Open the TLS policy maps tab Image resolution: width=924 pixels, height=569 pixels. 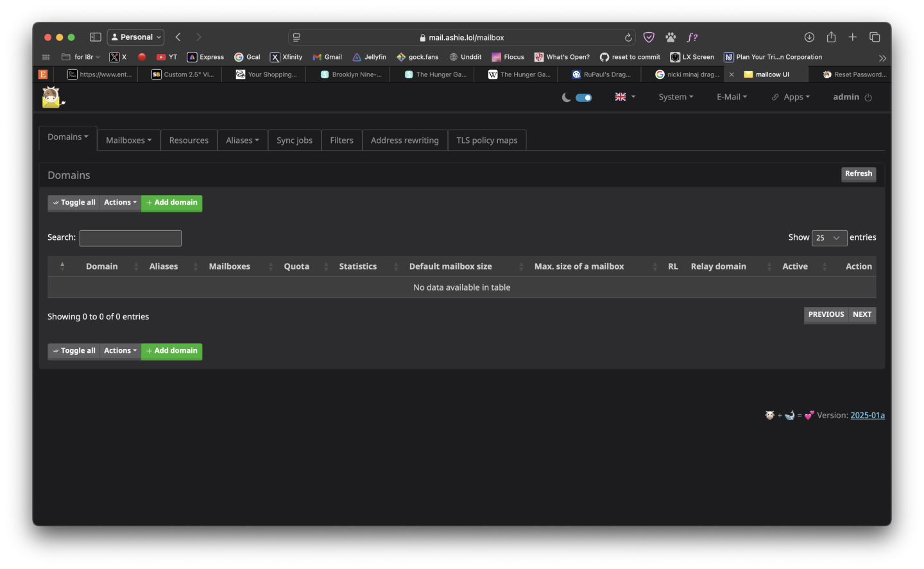tap(486, 140)
